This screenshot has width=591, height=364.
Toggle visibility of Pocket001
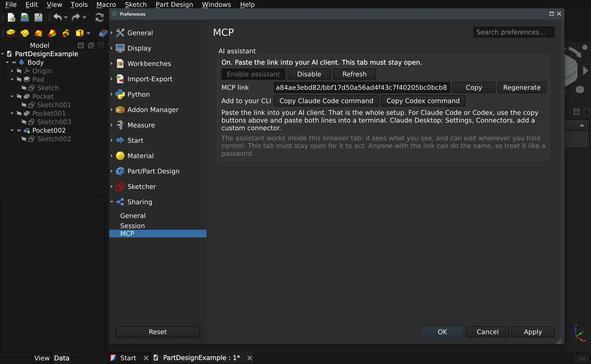[19, 113]
